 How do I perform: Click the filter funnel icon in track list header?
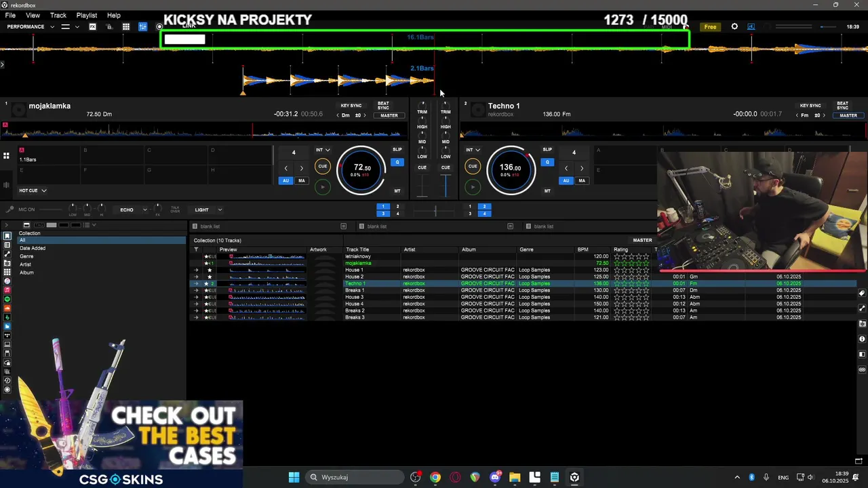pos(196,249)
